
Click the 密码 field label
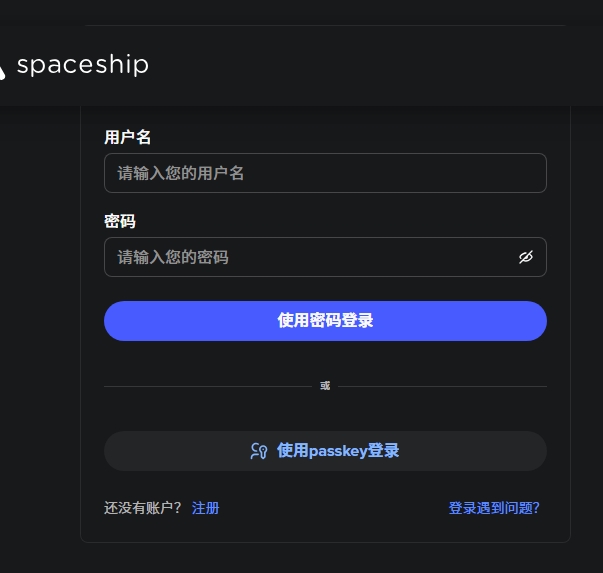point(120,221)
